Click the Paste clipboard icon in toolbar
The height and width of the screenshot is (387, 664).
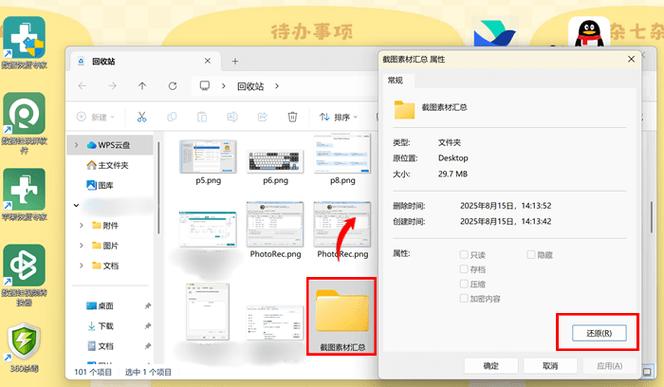click(x=202, y=117)
